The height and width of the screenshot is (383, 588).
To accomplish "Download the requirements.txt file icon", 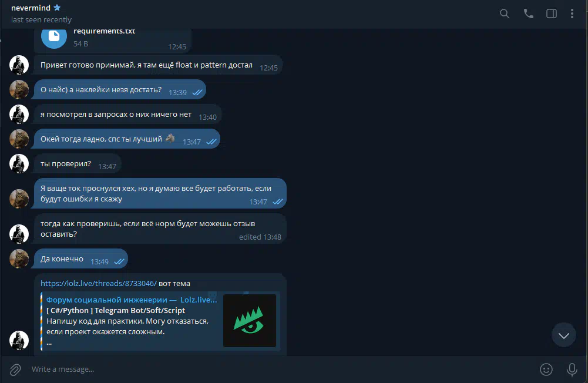I will click(x=54, y=36).
